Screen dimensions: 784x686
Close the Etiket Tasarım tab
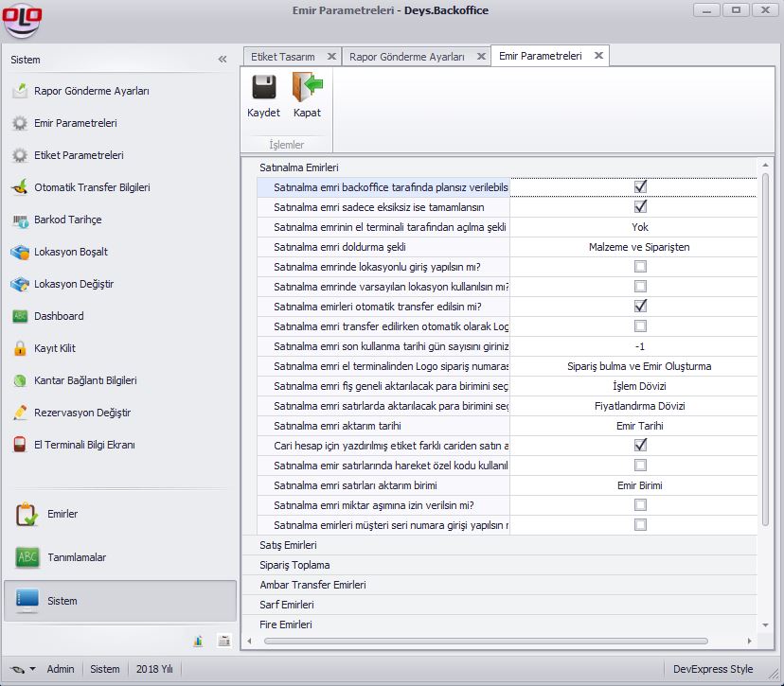331,57
